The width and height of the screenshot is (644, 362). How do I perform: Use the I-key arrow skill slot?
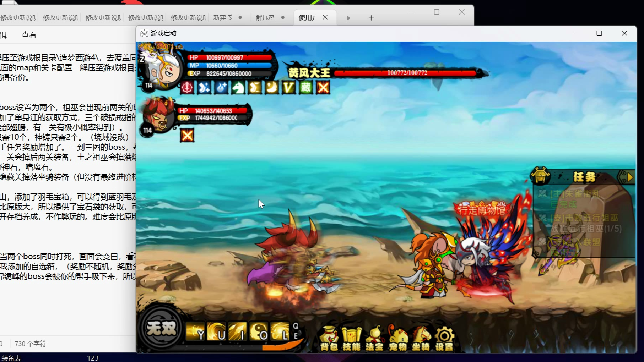pos(238,331)
